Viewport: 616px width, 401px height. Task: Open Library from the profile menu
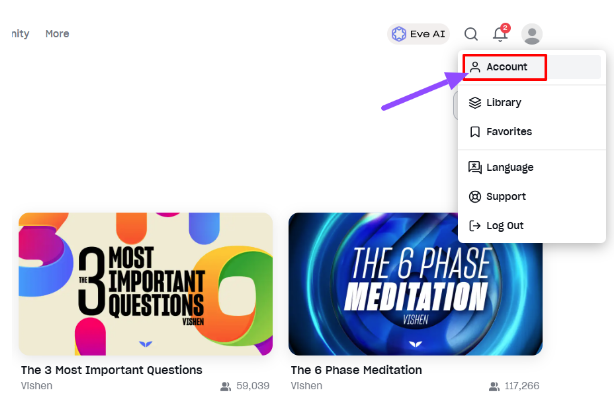(532, 103)
